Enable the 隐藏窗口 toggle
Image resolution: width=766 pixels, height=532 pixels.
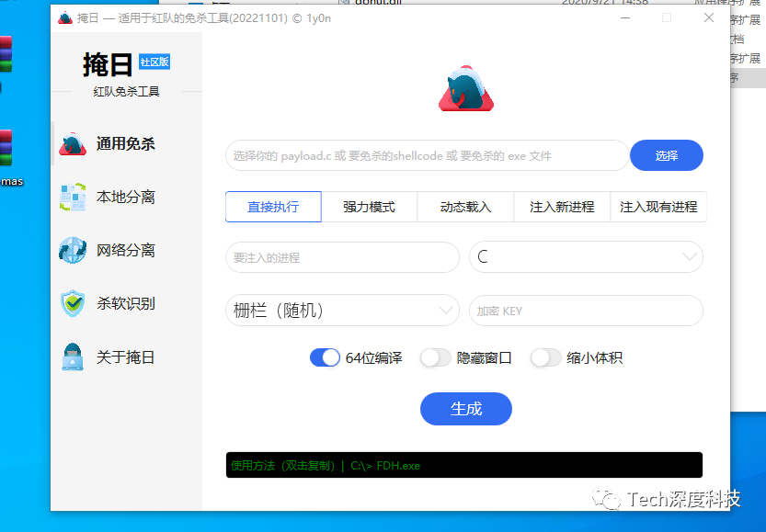coord(435,357)
